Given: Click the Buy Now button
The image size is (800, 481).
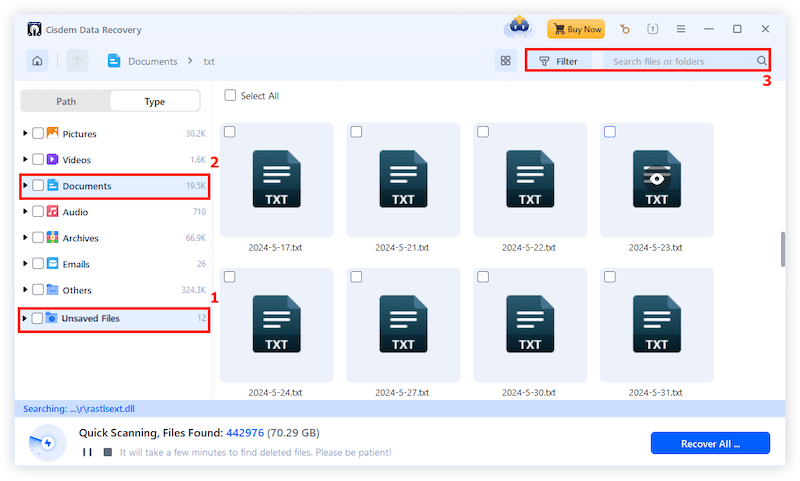Looking at the screenshot, I should pyautogui.click(x=577, y=29).
